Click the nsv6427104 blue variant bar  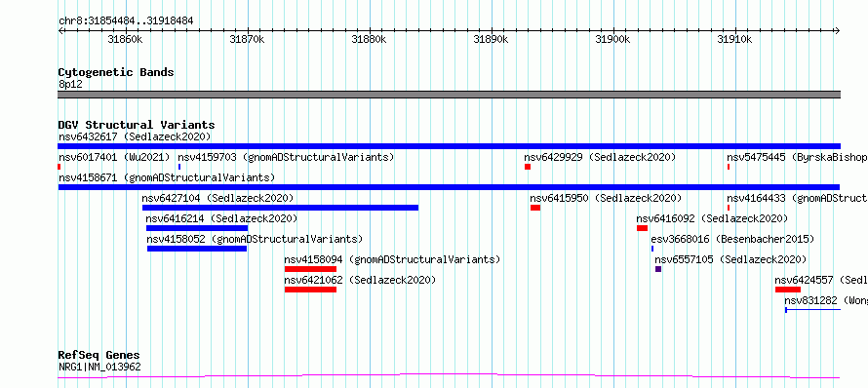[x=280, y=208]
